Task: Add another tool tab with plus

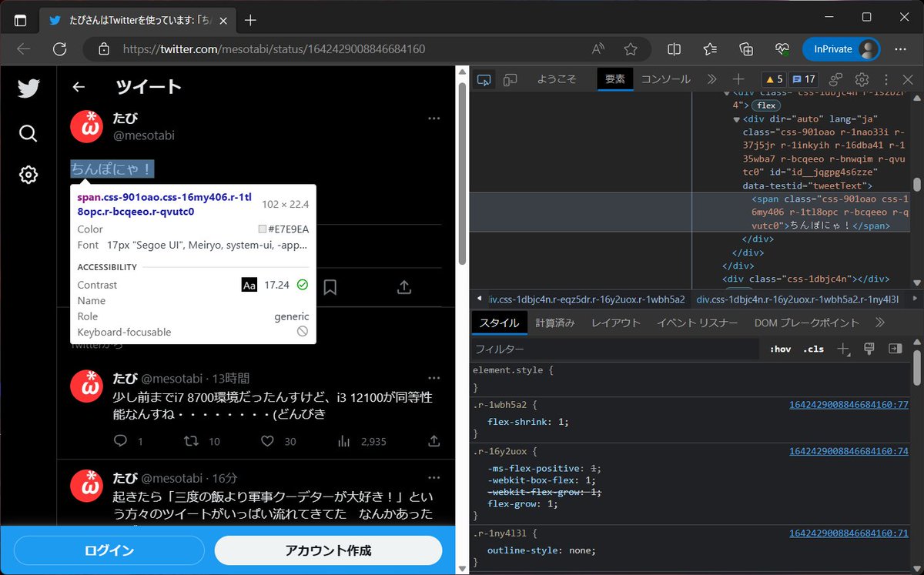Action: coord(738,79)
